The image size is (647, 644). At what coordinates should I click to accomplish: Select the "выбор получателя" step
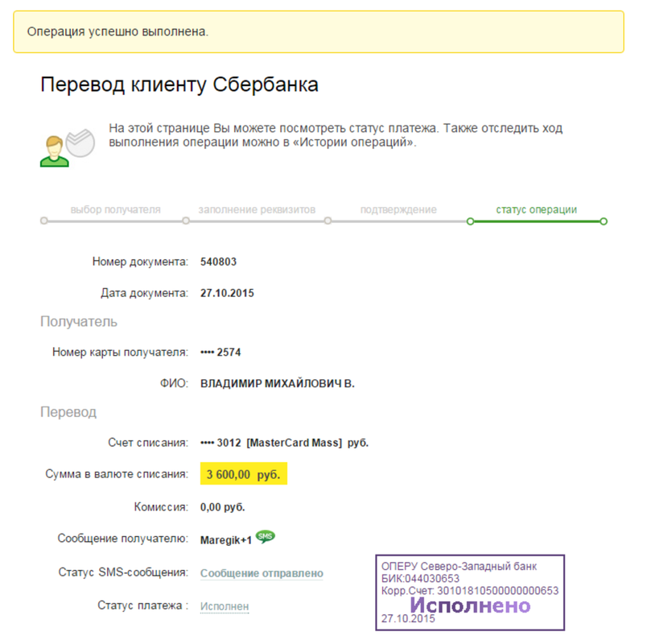tap(115, 209)
